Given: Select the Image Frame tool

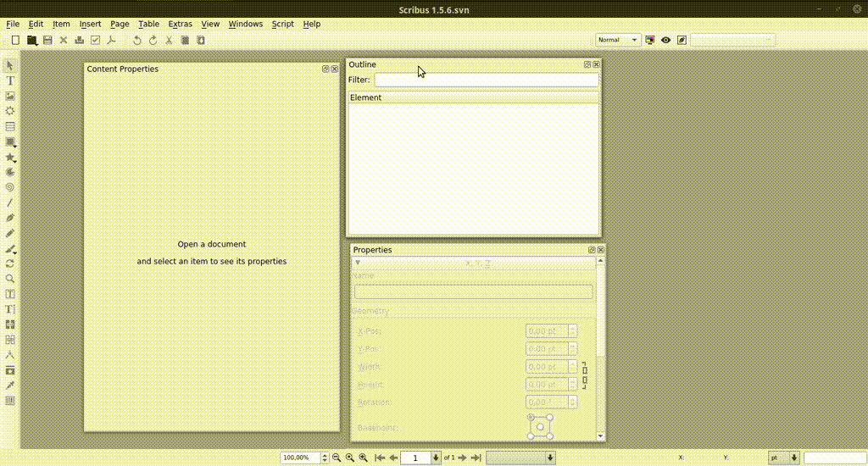Looking at the screenshot, I should pyautogui.click(x=10, y=96).
